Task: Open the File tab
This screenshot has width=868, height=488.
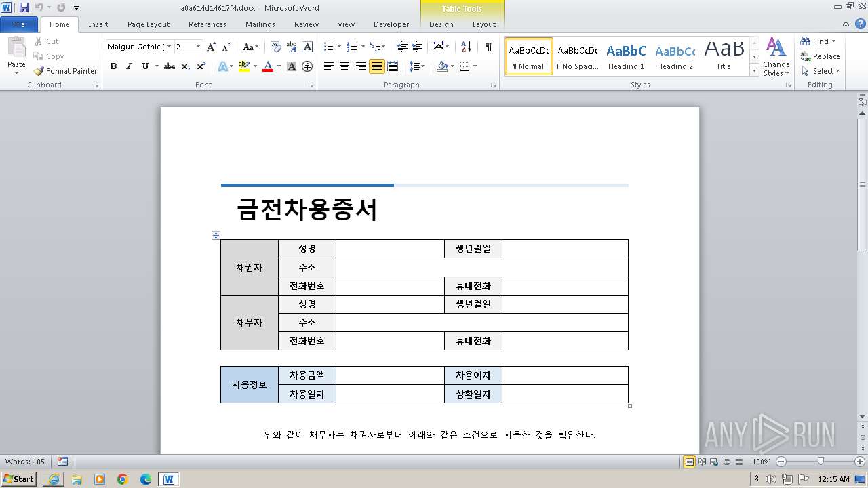Action: coord(19,24)
